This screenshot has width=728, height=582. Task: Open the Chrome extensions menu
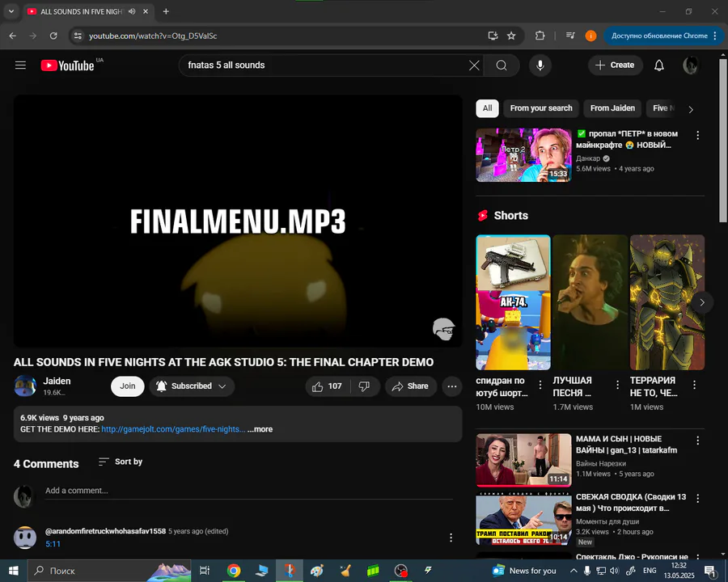[x=540, y=36]
